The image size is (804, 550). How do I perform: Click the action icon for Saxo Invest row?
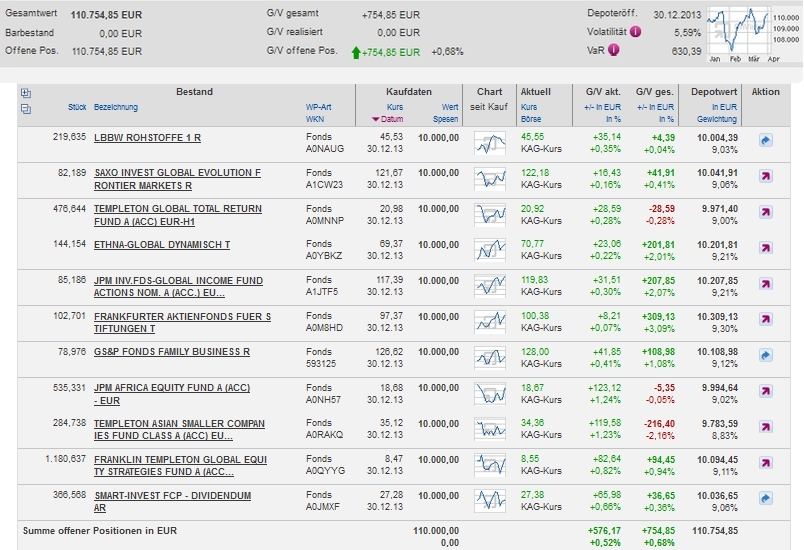[x=765, y=177]
